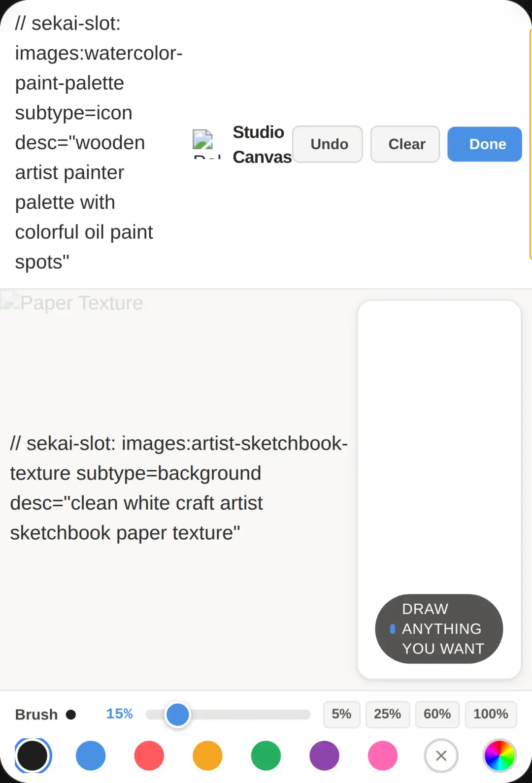Select the pink color swatch

[x=383, y=755]
